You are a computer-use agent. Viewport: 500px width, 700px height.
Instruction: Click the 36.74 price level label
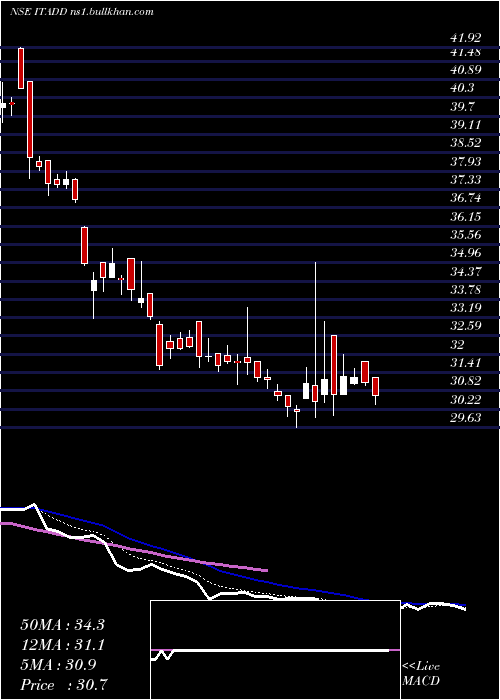[x=465, y=198]
